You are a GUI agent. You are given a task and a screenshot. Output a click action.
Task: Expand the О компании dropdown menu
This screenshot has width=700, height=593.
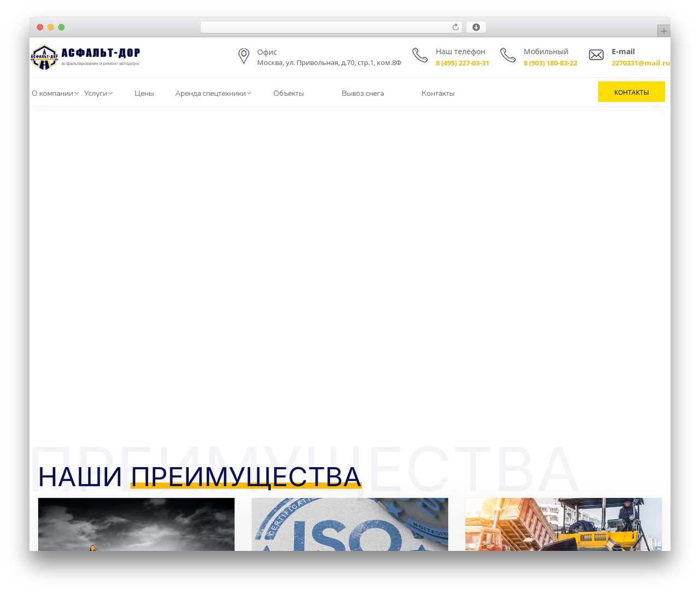coord(55,94)
